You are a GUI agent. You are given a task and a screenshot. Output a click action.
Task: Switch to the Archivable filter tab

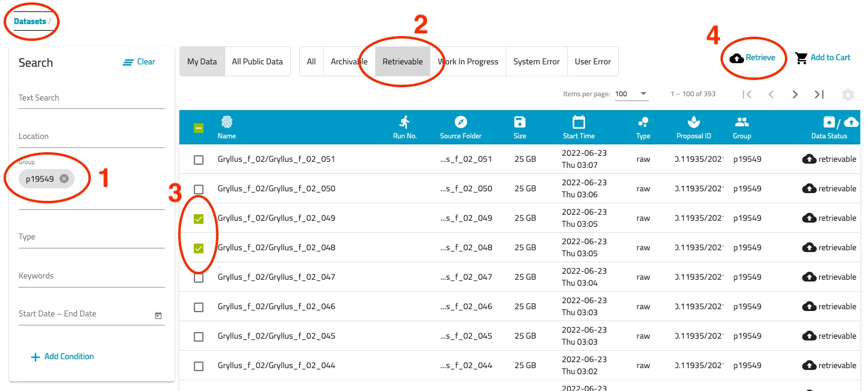click(x=349, y=62)
